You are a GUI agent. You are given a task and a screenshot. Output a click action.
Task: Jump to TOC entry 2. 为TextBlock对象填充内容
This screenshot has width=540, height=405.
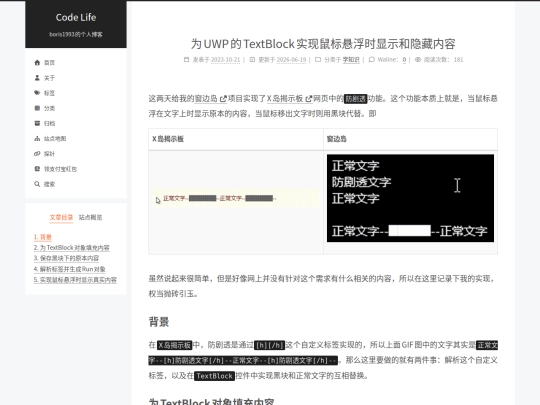pyautogui.click(x=72, y=248)
